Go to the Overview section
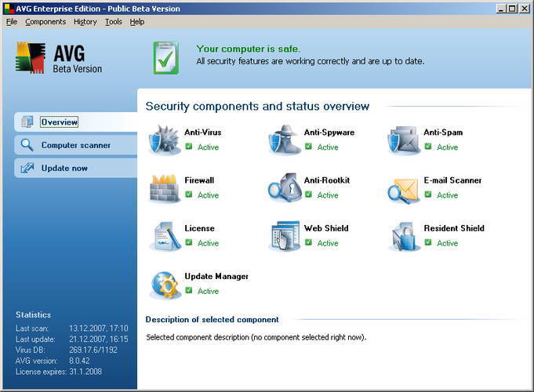Viewport: 534px width, 392px height. tap(75, 122)
